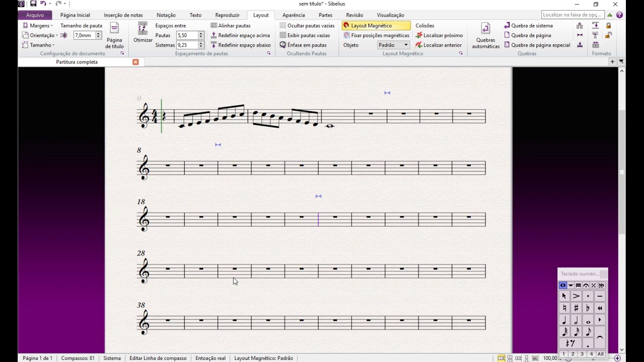Select the accent articulation on the keypad
The width and height of the screenshot is (644, 362).
click(576, 296)
